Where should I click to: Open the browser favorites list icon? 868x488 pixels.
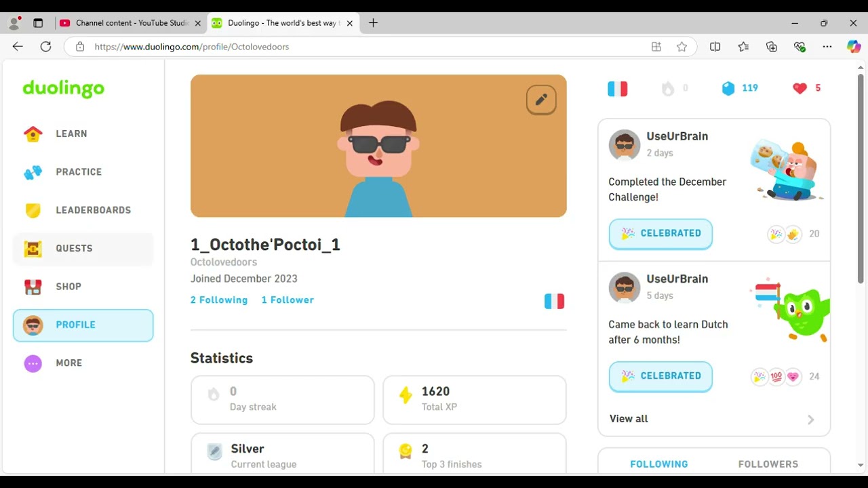tap(743, 47)
